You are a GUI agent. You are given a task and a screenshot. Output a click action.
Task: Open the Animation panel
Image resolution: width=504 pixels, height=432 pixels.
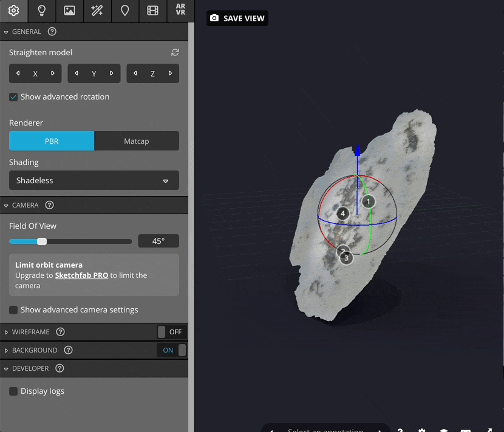click(x=152, y=11)
